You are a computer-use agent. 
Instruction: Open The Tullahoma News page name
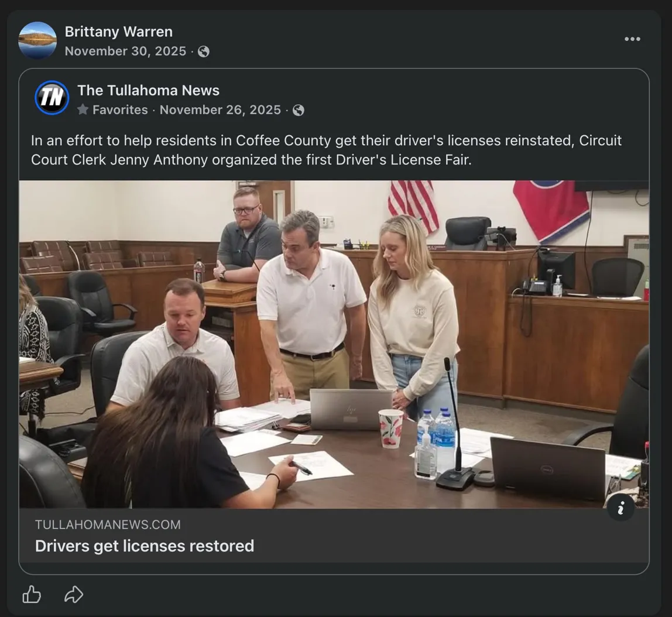[148, 90]
